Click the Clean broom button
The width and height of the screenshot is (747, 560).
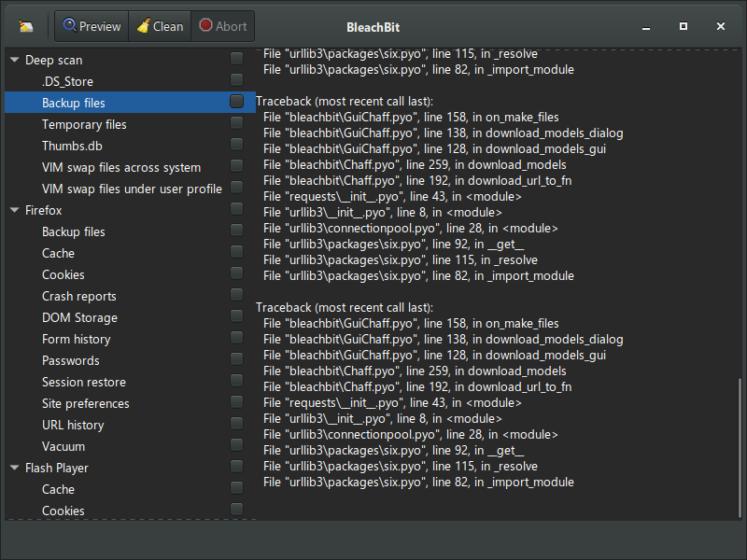[160, 26]
